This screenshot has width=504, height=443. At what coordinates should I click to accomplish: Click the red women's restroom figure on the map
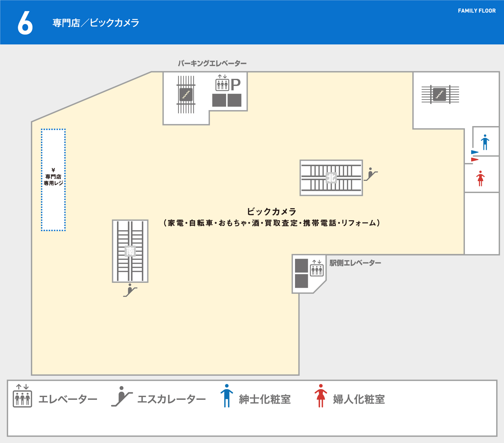point(481,179)
